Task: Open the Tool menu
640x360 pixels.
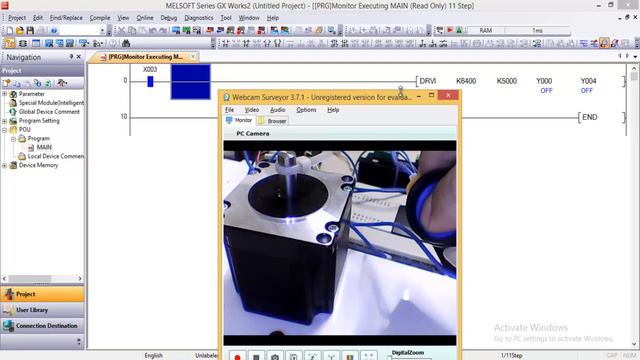Action: point(226,18)
